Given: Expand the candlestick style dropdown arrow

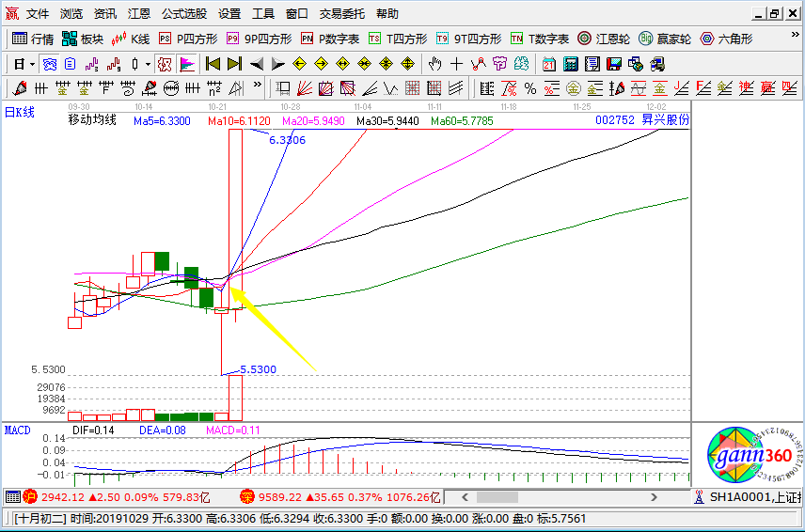Looking at the screenshot, I should 148,65.
